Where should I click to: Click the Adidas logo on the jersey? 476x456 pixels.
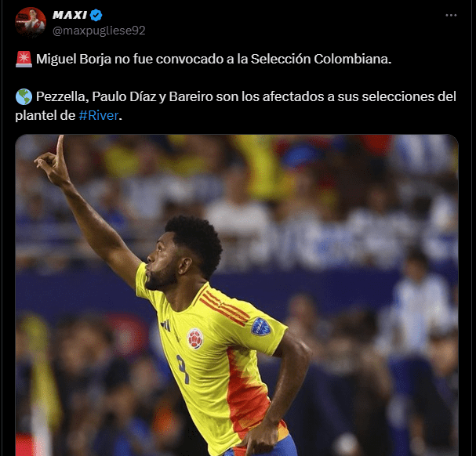click(165, 325)
